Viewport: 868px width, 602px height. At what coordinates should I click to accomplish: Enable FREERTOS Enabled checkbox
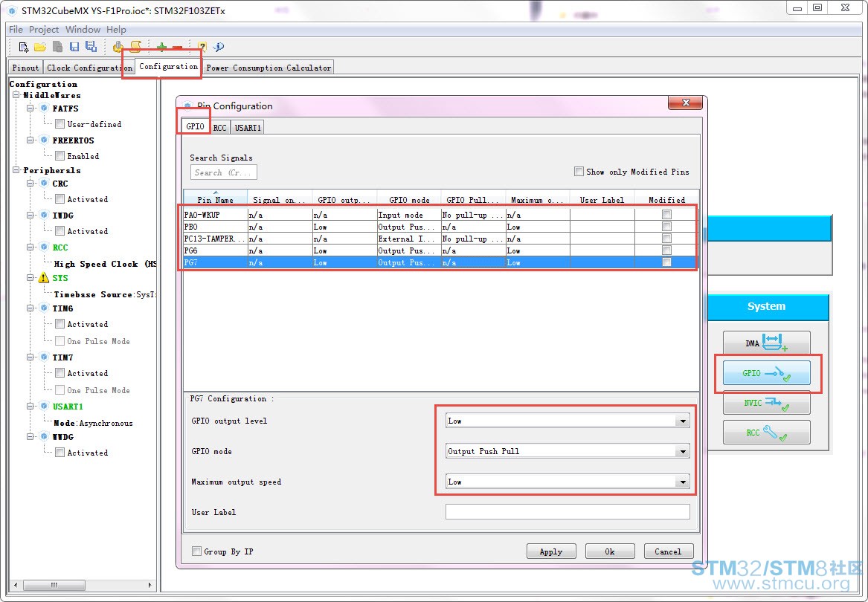pyautogui.click(x=60, y=156)
